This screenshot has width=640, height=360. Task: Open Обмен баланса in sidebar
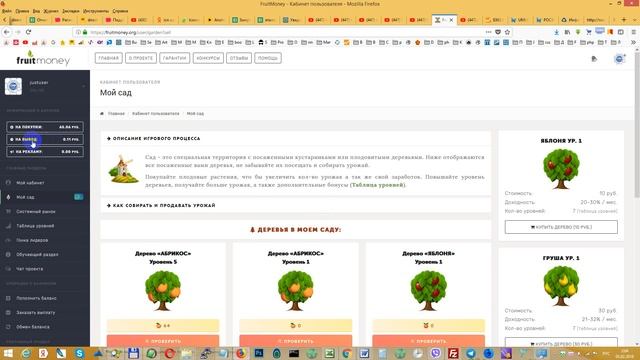pyautogui.click(x=33, y=327)
